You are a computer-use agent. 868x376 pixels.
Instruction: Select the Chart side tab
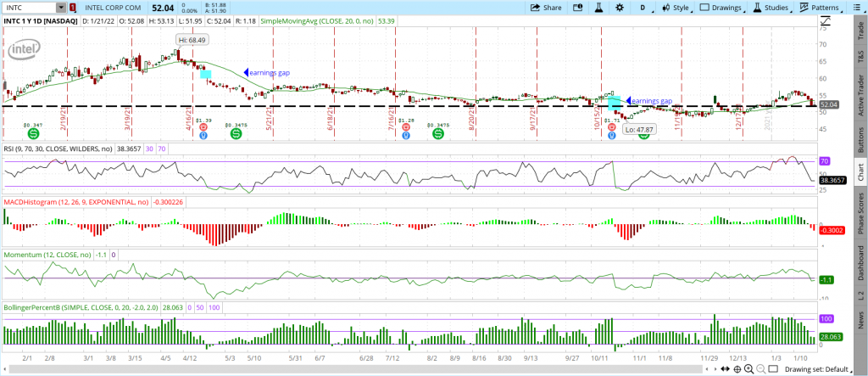[860, 171]
